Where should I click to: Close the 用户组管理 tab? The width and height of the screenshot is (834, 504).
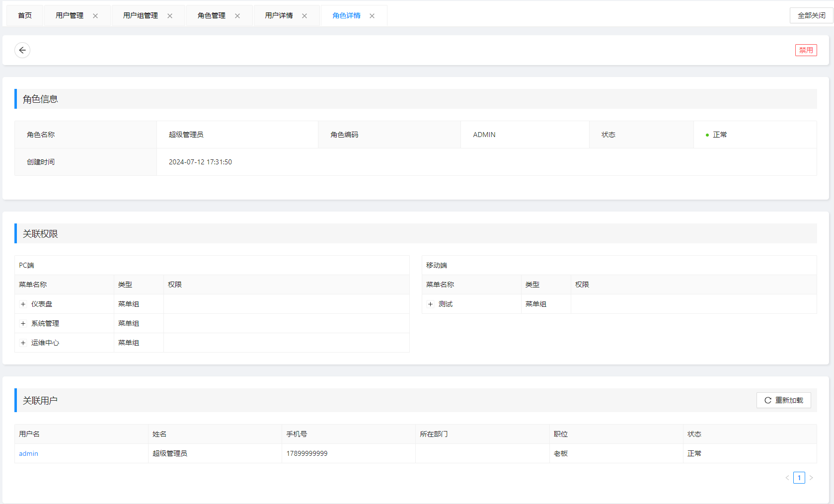tap(170, 16)
